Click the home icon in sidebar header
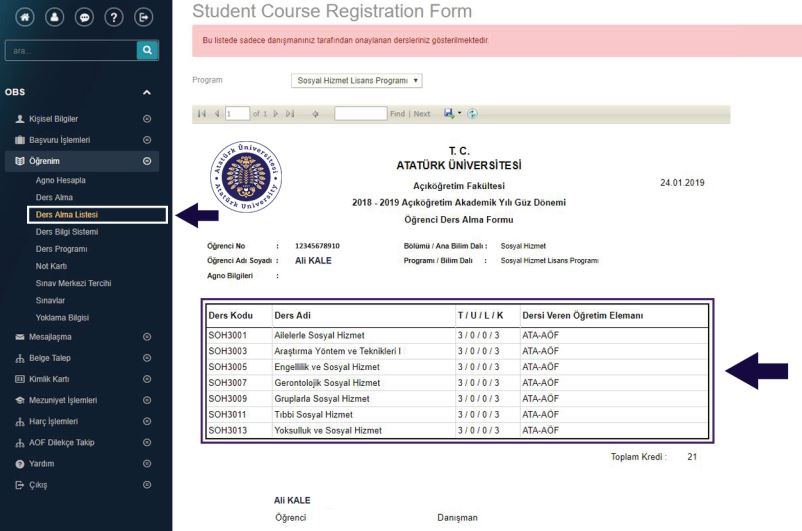Screen dimensions: 802x531 [x=22, y=17]
